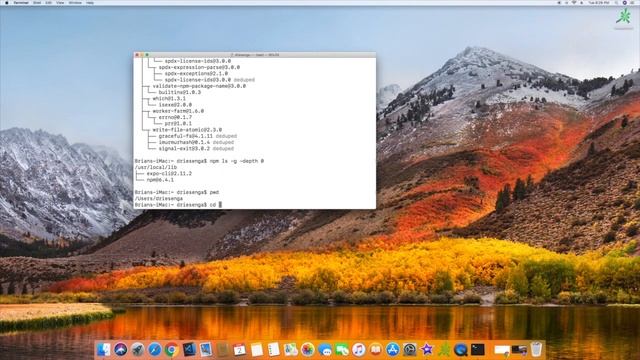640x360 pixels.
Task: Open the Help menu
Action: (x=90, y=2)
